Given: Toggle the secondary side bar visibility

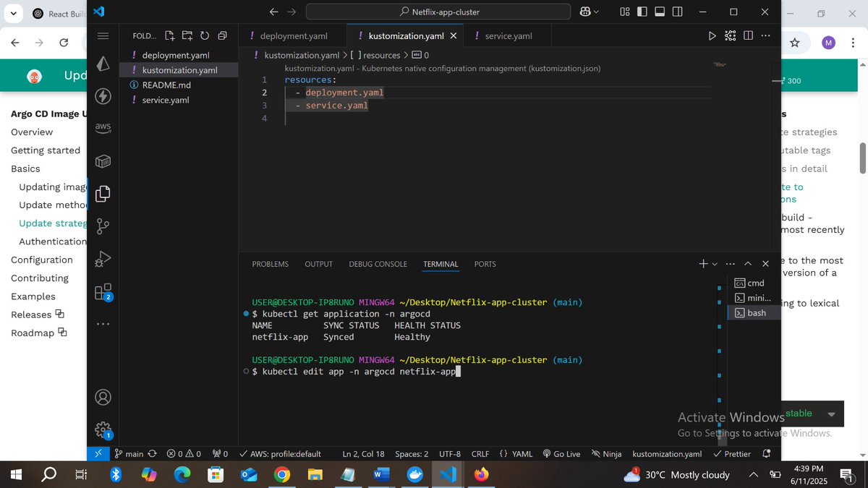Looking at the screenshot, I should (x=677, y=12).
